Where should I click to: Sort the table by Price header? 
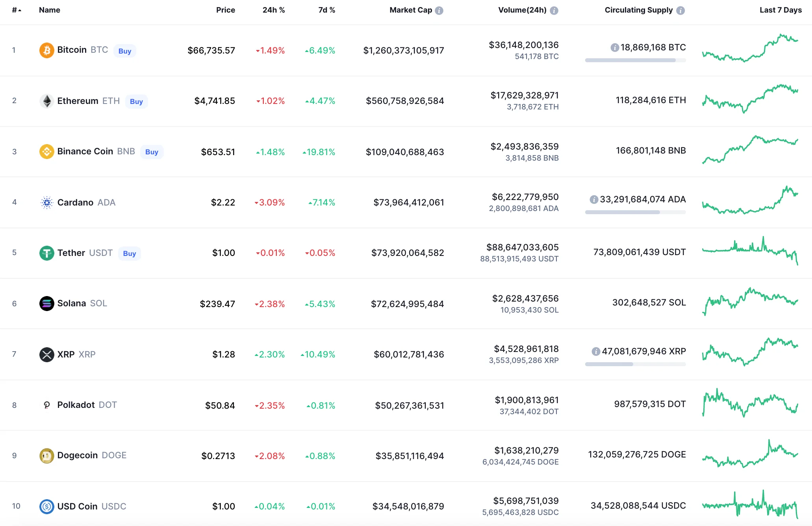tap(225, 10)
